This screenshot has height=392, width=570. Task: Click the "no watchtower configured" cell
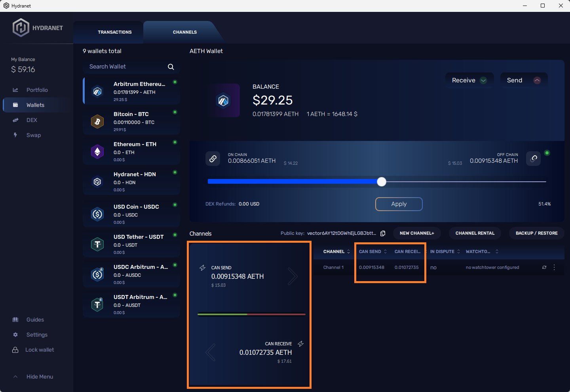[492, 267]
